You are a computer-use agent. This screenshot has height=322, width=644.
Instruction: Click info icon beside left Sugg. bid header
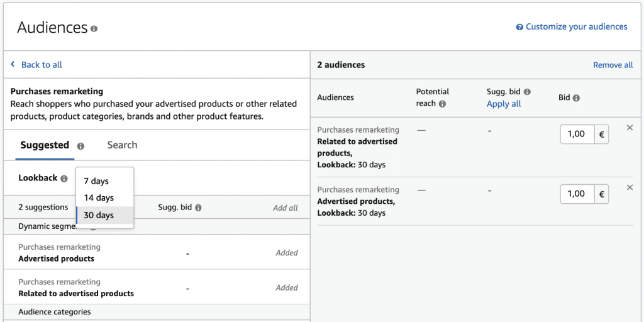click(198, 208)
